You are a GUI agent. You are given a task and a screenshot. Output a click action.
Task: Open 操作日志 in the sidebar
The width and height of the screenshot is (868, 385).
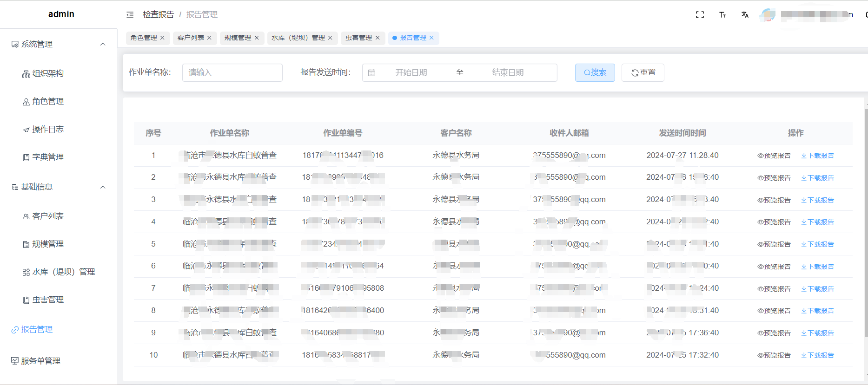[x=47, y=129]
